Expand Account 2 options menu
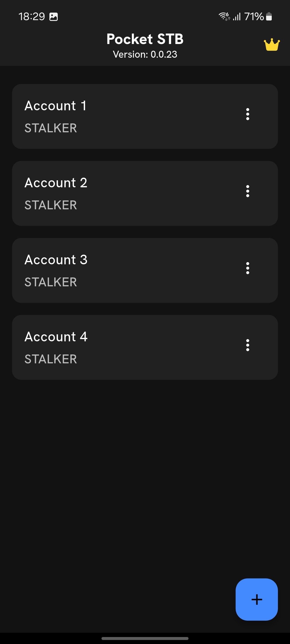This screenshot has height=644, width=290. point(248,191)
